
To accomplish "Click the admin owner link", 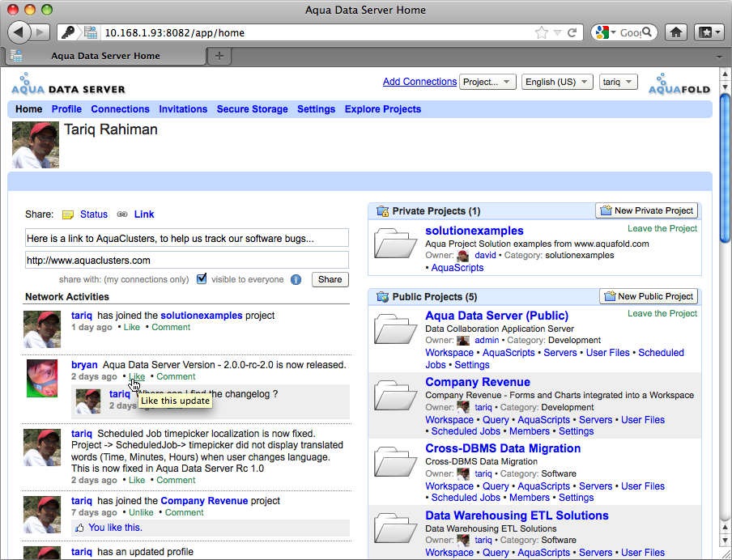I will click(487, 340).
